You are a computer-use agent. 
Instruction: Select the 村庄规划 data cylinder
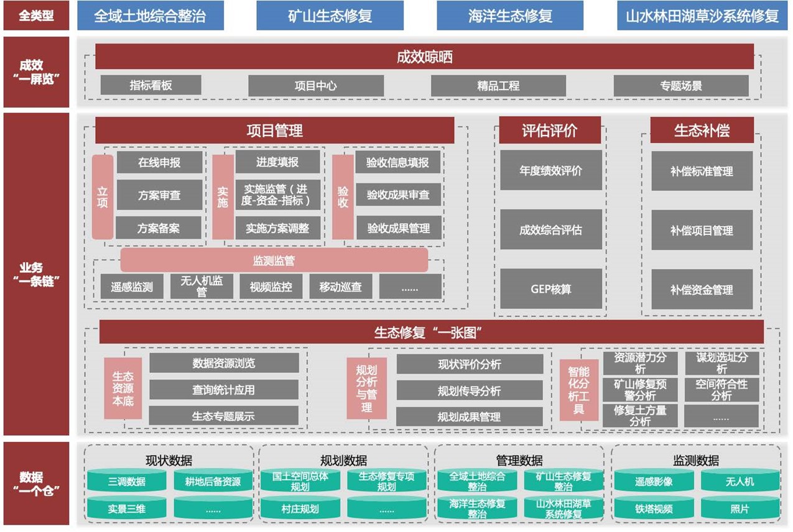point(300,508)
